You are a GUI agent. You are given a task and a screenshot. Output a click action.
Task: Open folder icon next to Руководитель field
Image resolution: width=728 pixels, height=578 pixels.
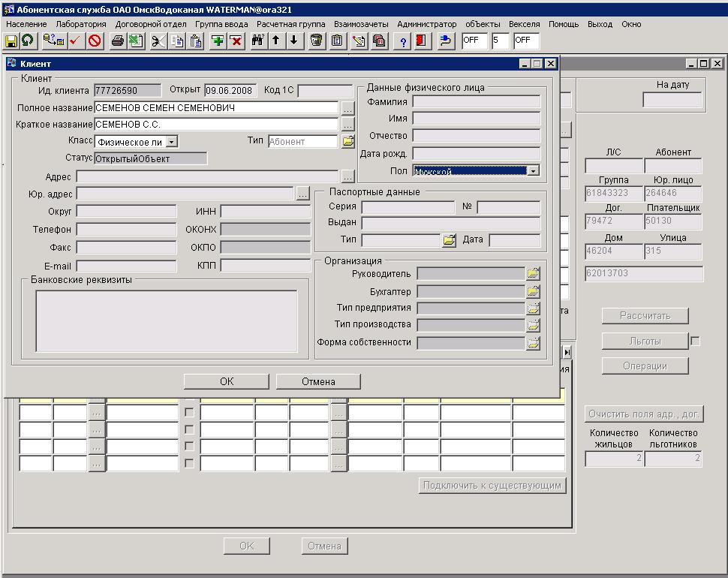(533, 274)
